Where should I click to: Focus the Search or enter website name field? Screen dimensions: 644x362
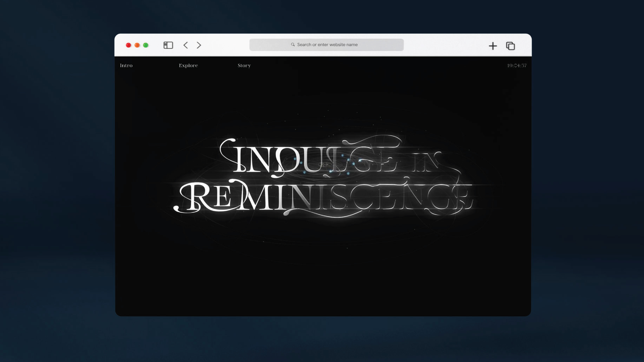[x=326, y=45]
